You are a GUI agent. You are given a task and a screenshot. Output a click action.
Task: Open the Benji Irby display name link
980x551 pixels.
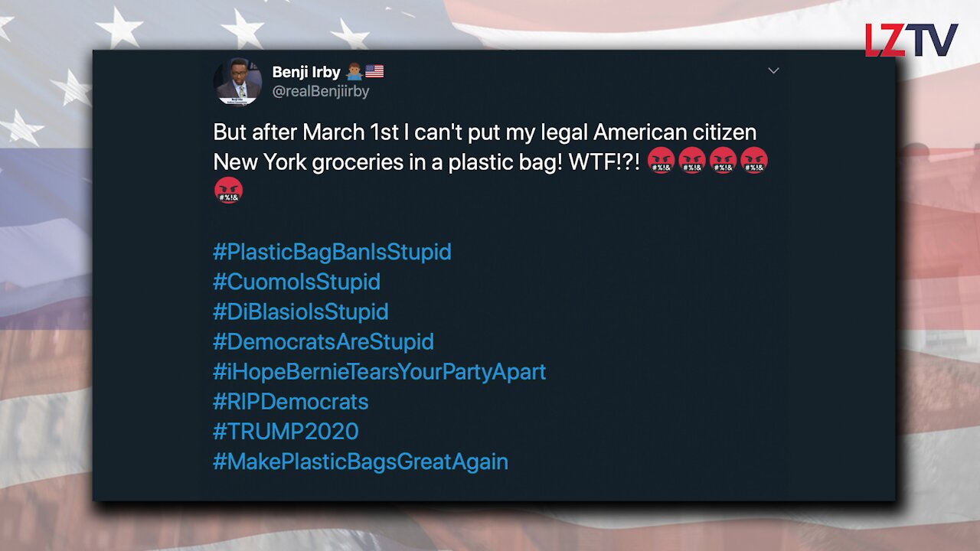pyautogui.click(x=306, y=73)
